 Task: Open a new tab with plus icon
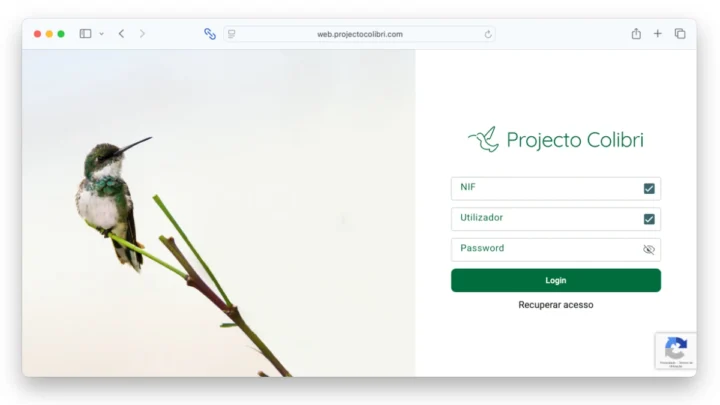point(658,34)
